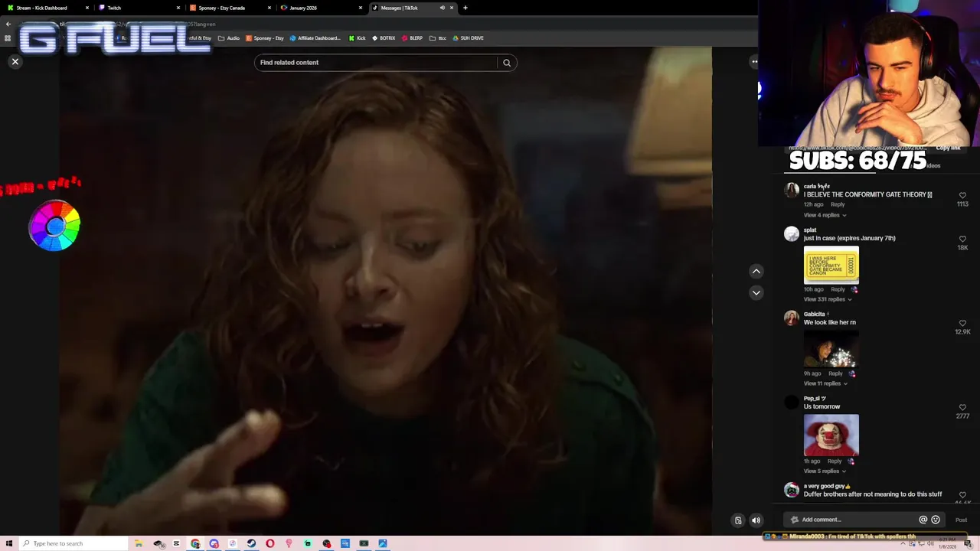
Task: Open a new browser tab
Action: tap(465, 8)
